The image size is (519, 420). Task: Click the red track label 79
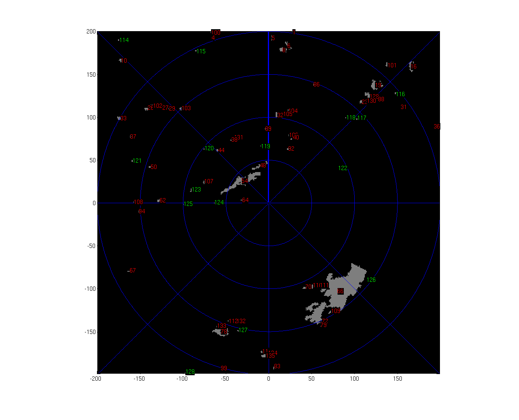click(324, 325)
